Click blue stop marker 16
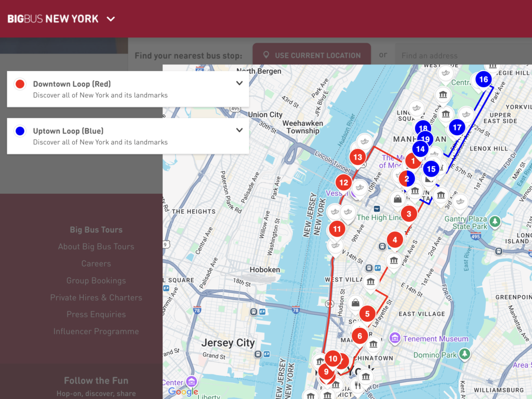Screen dimensions: 532x399 tap(483, 79)
